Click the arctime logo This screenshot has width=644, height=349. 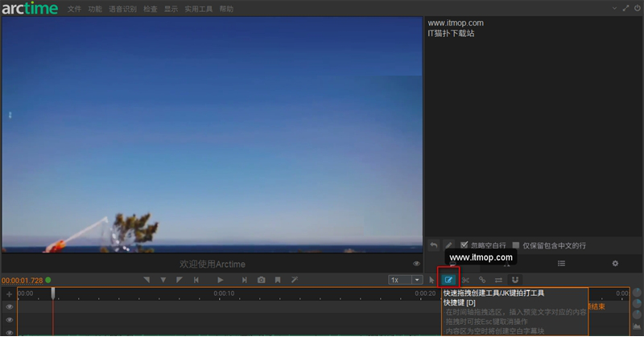point(30,8)
